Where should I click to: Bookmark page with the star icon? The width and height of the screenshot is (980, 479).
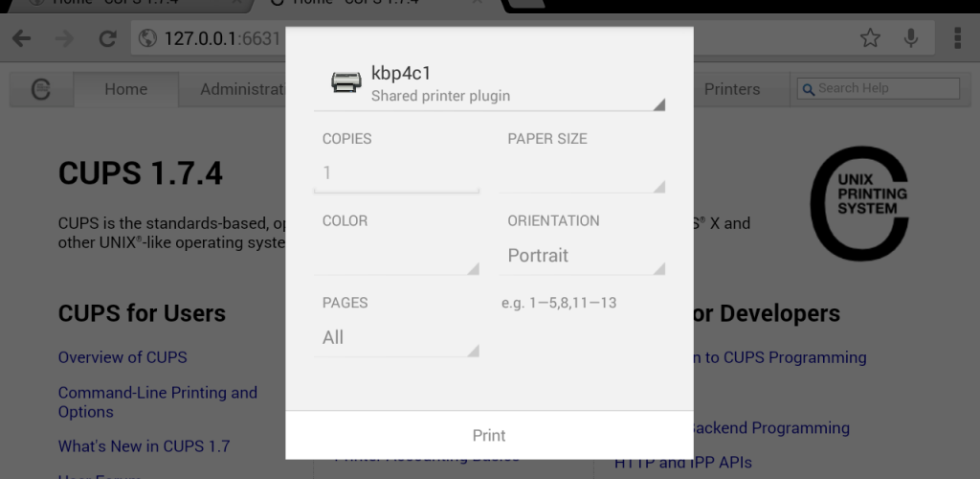coord(869,38)
